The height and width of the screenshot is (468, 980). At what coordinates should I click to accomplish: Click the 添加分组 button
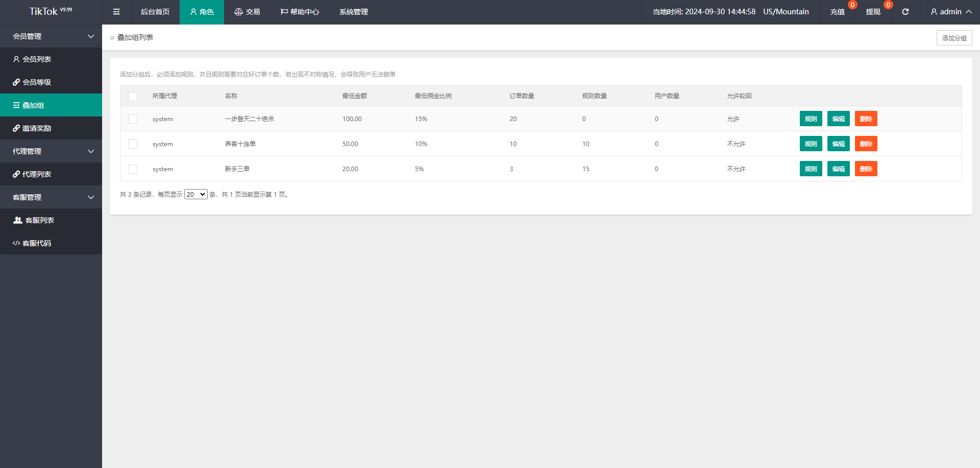[954, 38]
